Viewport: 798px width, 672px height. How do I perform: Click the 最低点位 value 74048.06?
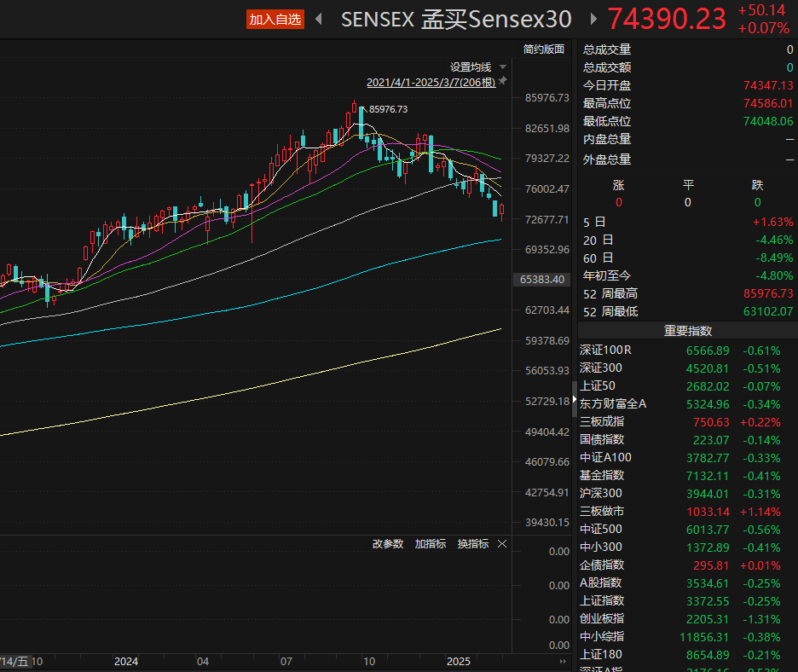tap(768, 121)
